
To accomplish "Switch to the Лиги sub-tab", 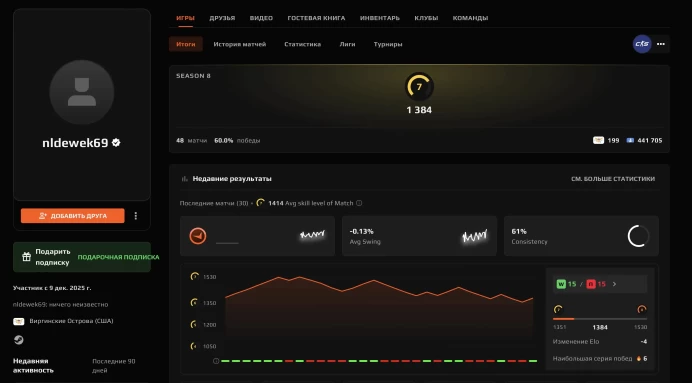I will coord(347,44).
